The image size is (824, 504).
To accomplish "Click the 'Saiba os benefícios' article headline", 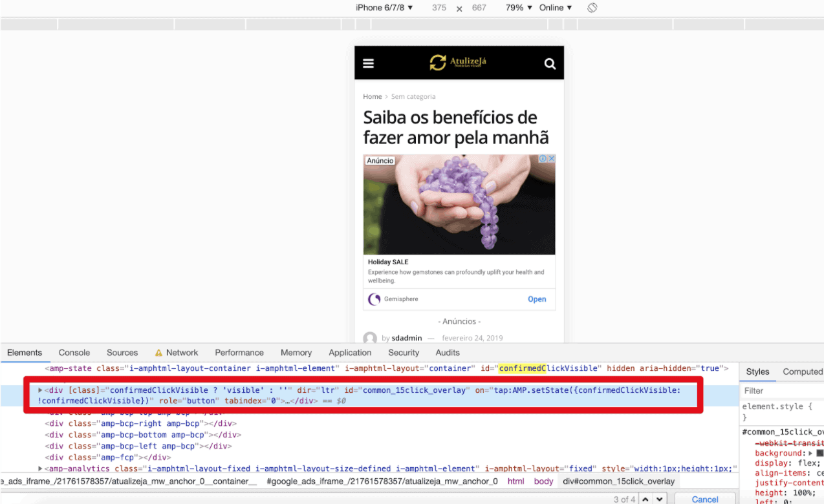I will tap(456, 127).
